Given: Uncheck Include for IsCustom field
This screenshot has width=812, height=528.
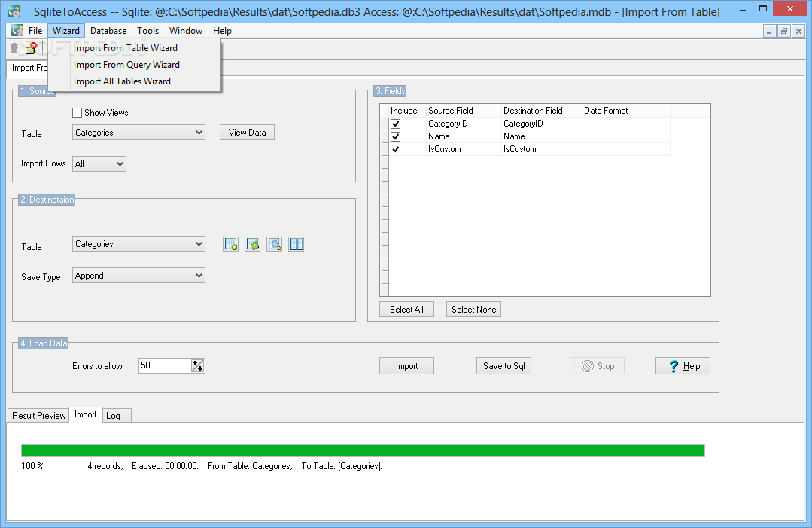Looking at the screenshot, I should coord(396,149).
